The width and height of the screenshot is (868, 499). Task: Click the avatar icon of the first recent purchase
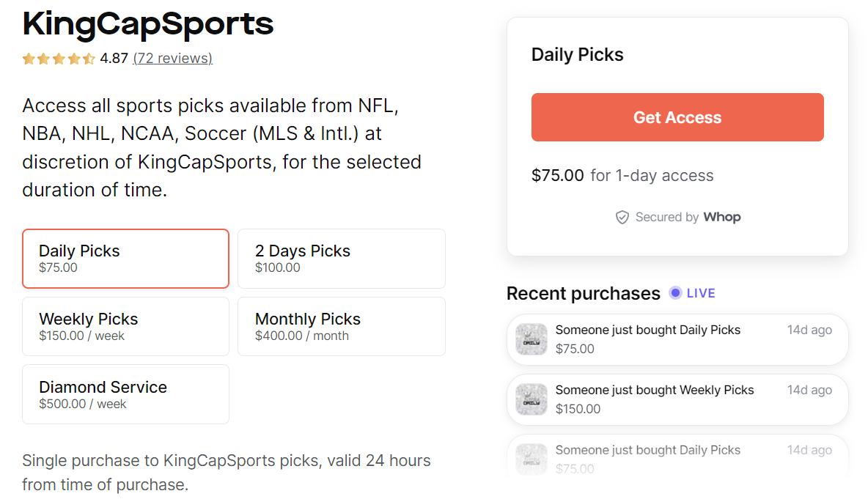click(531, 339)
